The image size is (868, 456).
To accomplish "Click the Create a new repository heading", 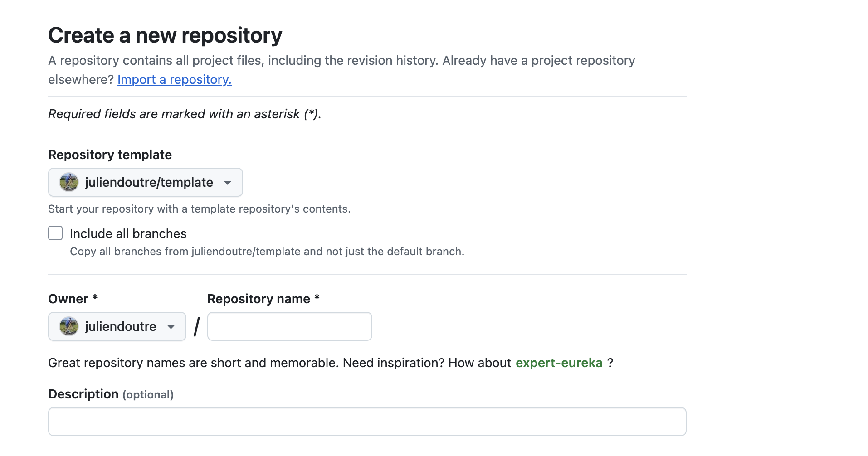I will tap(165, 35).
